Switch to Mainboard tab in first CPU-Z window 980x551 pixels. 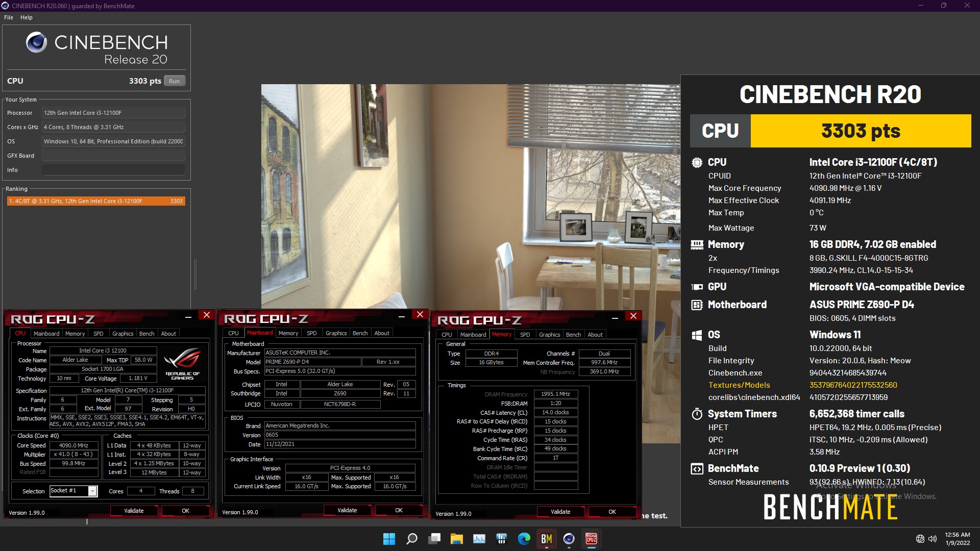click(x=46, y=334)
